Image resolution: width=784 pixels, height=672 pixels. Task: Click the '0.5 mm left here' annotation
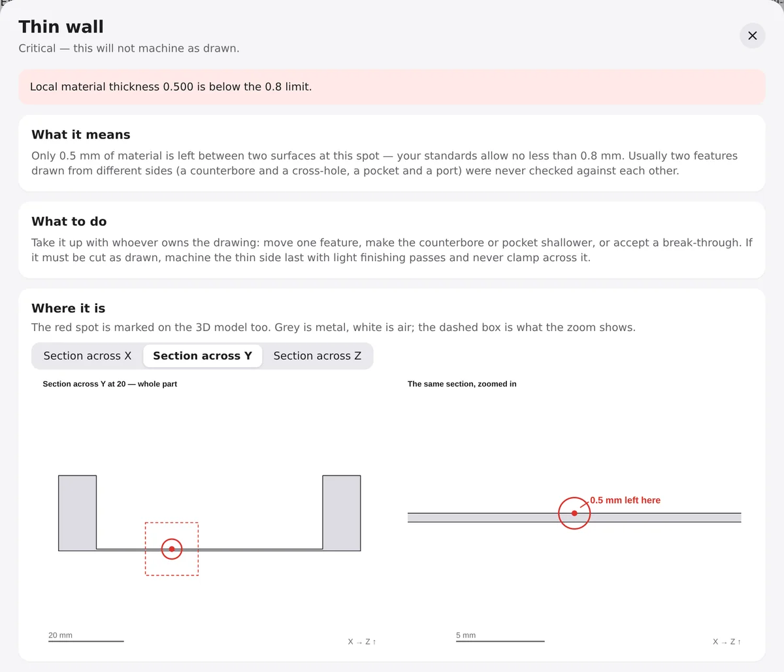(625, 500)
